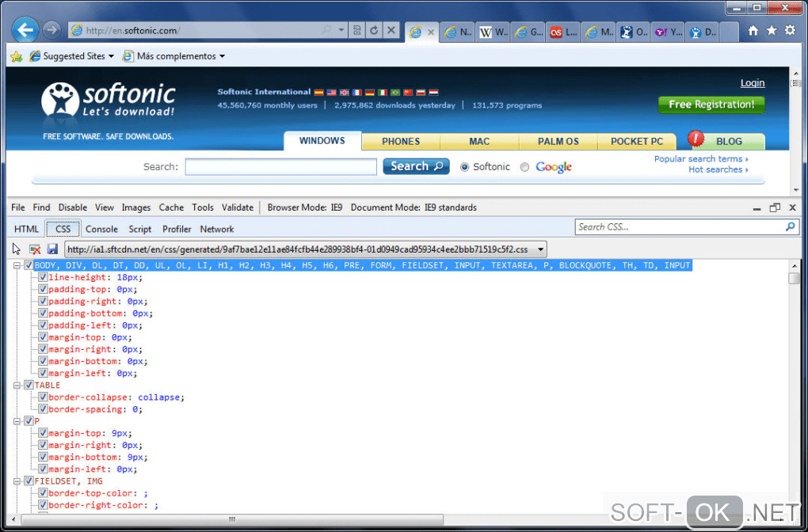Focus the Search CSS input field
The image size is (808, 532).
pos(679,226)
